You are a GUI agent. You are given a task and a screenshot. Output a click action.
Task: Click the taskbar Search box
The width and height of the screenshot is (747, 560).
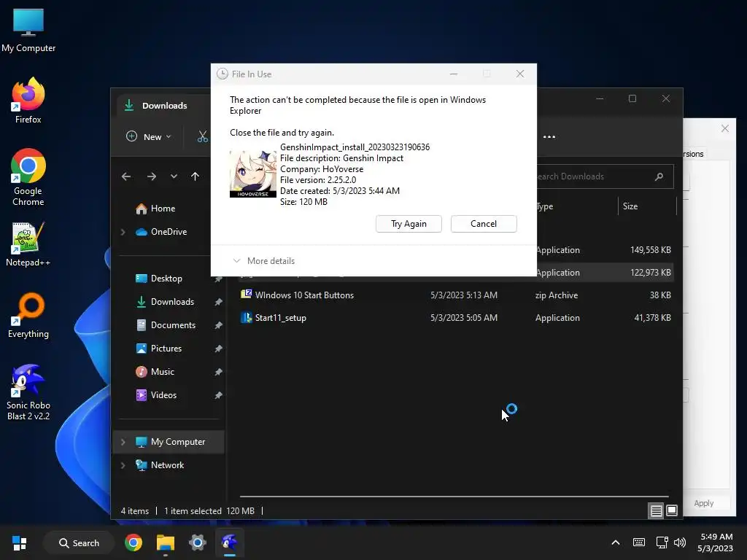(79, 543)
